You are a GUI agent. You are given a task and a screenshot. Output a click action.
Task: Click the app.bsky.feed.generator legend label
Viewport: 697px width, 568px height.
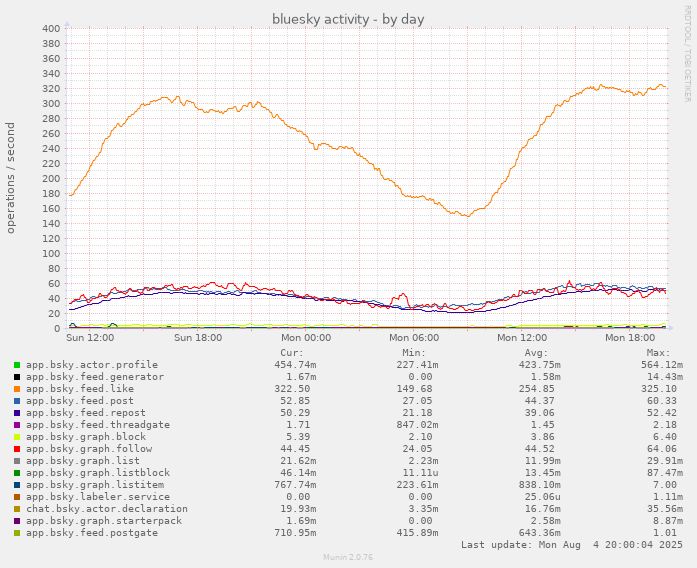tap(95, 377)
